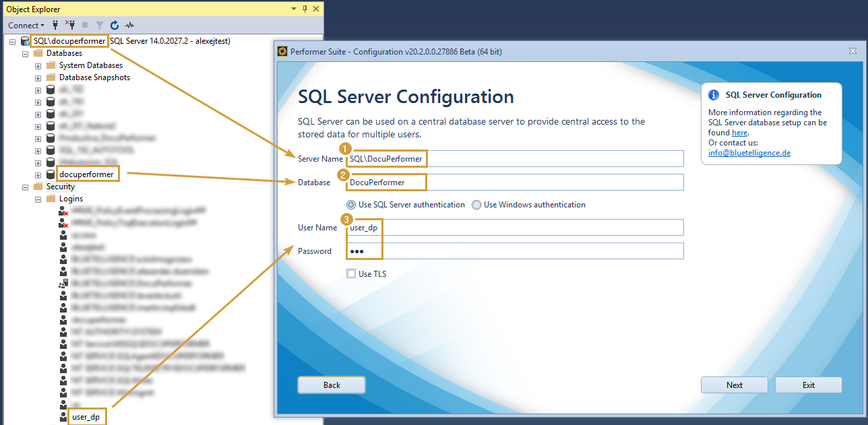Expand the System Databases node

[38, 65]
